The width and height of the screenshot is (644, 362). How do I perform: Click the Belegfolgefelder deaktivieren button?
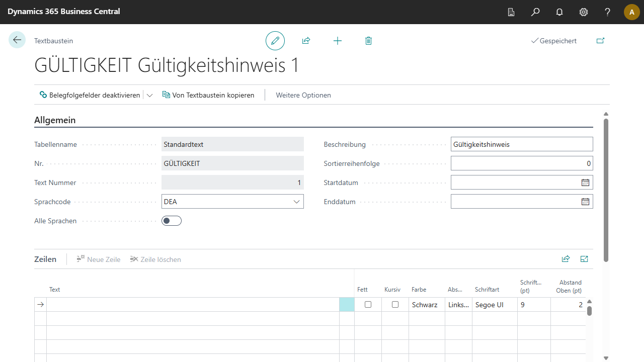[x=90, y=95]
